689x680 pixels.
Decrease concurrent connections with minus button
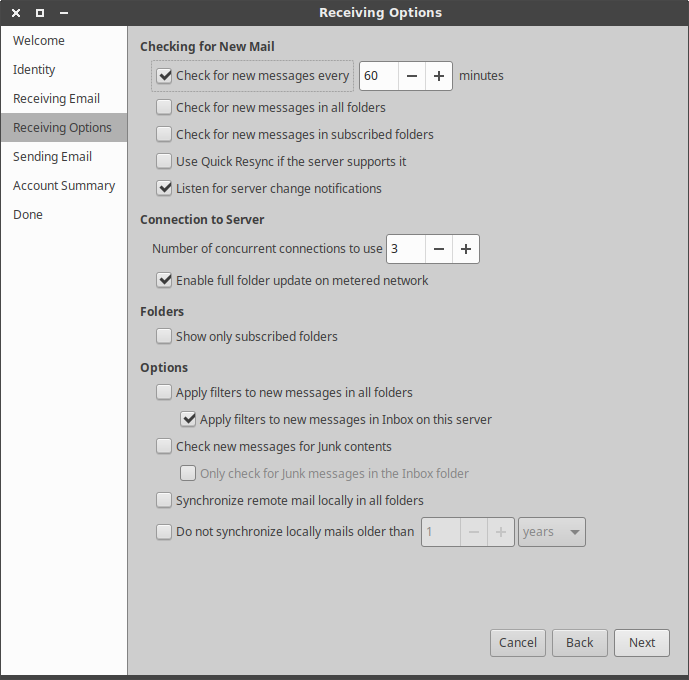pyautogui.click(x=439, y=249)
